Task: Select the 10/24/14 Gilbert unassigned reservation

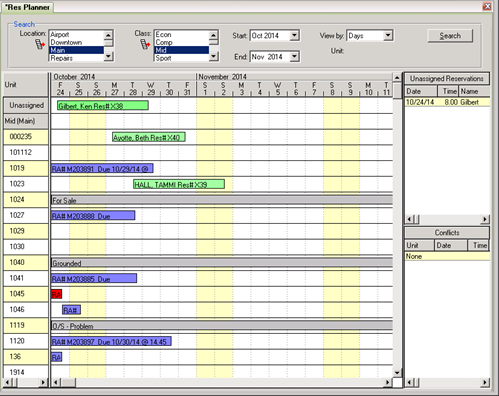Action: [447, 102]
